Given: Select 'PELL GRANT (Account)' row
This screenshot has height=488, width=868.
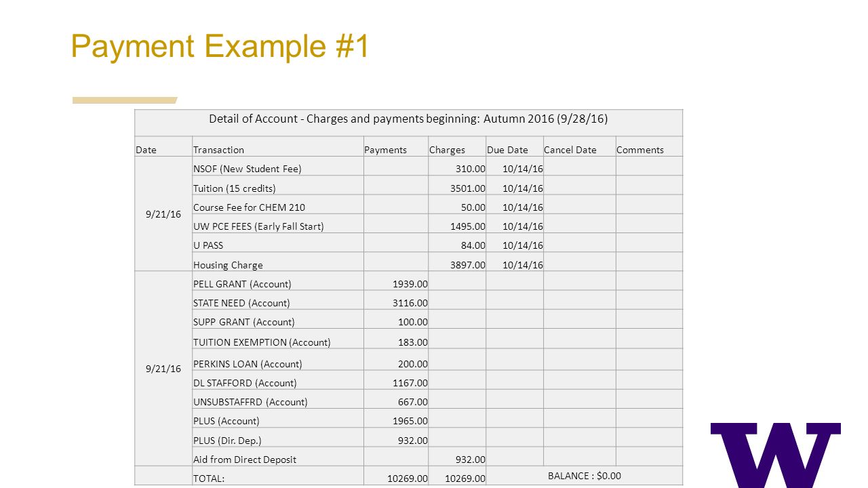Looking at the screenshot, I should [242, 284].
